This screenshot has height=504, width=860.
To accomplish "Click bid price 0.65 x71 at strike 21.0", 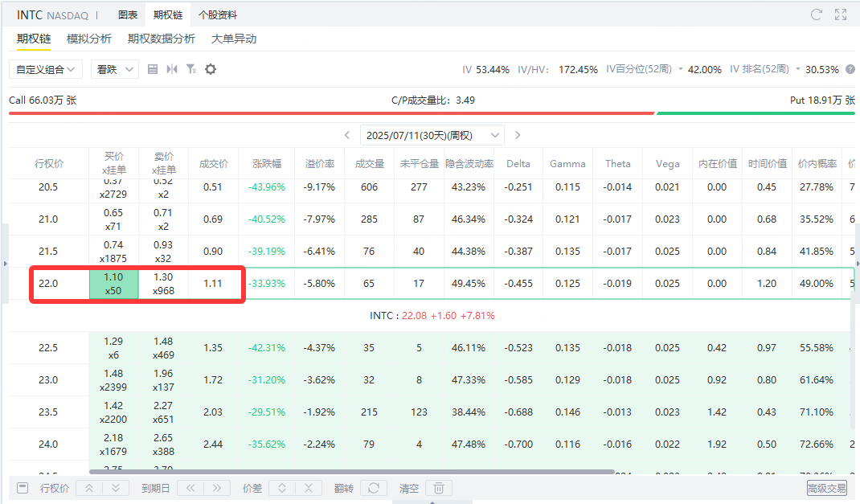I will click(113, 219).
